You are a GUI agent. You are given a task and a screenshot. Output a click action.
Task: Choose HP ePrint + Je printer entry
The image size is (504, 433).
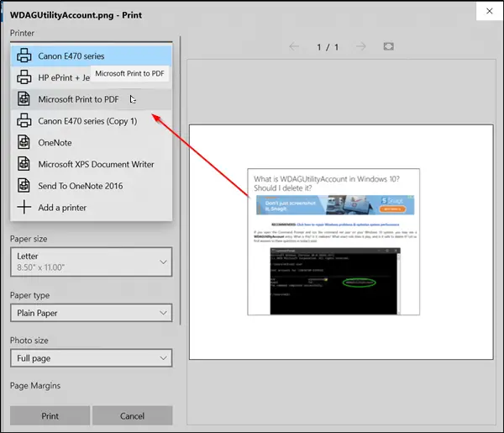pyautogui.click(x=92, y=77)
